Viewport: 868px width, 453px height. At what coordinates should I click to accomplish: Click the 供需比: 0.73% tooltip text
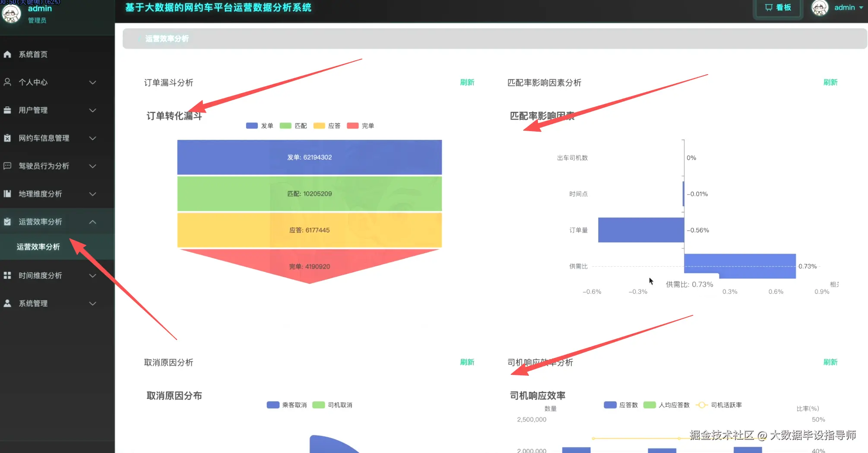coord(689,284)
